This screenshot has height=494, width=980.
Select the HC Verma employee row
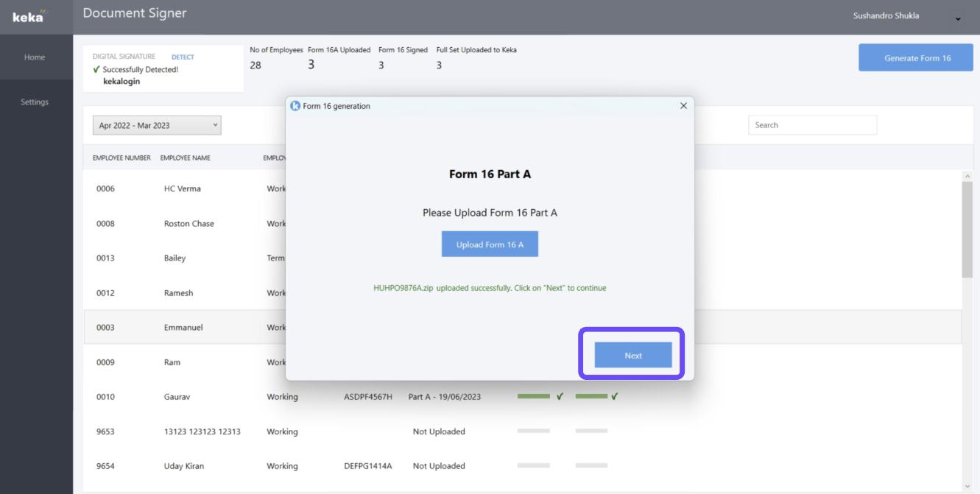pyautogui.click(x=183, y=189)
